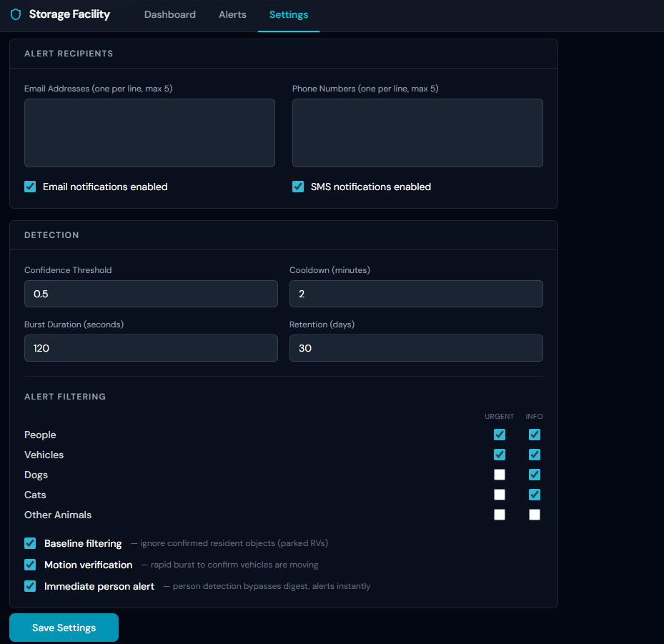The width and height of the screenshot is (664, 644).
Task: Disable Motion verification
Action: click(x=30, y=565)
